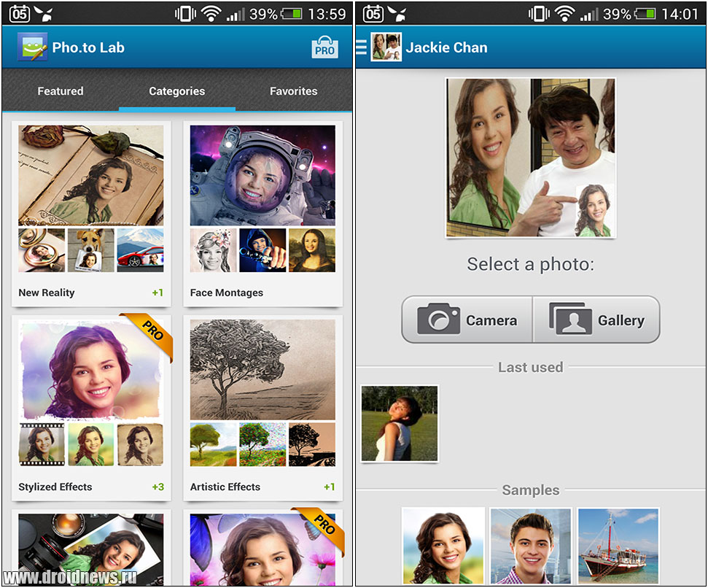Image resolution: width=708 pixels, height=588 pixels.
Task: Tap the +1 badge on New Reality
Action: click(157, 293)
